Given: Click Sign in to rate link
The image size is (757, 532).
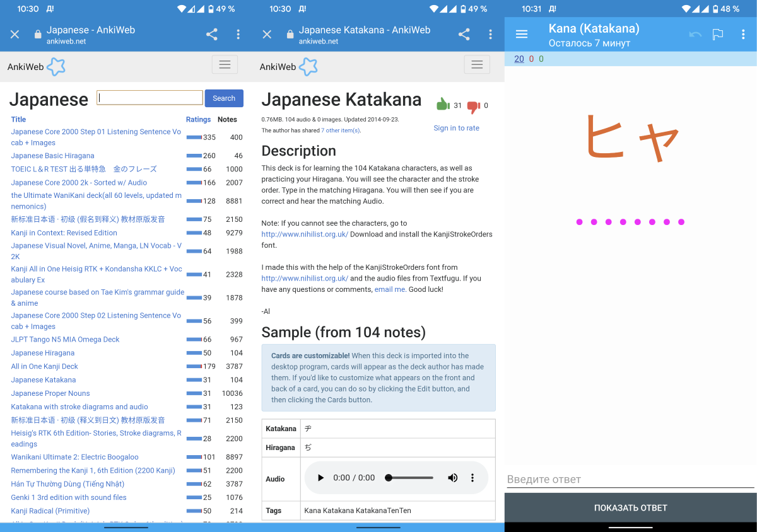Looking at the screenshot, I should (456, 128).
